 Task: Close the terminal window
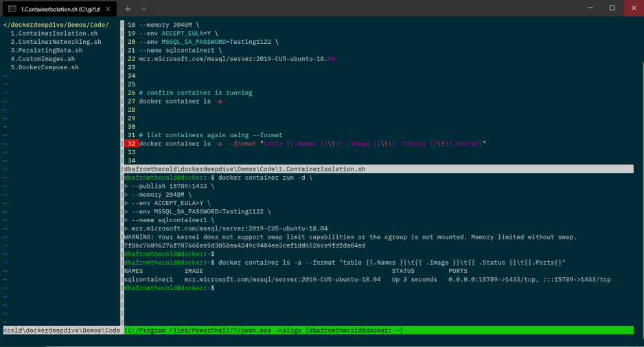click(x=633, y=8)
